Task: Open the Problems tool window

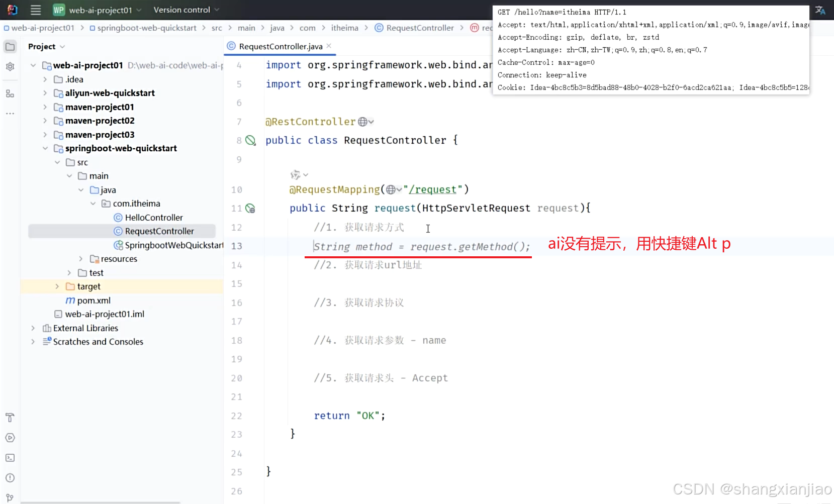Action: 10,478
